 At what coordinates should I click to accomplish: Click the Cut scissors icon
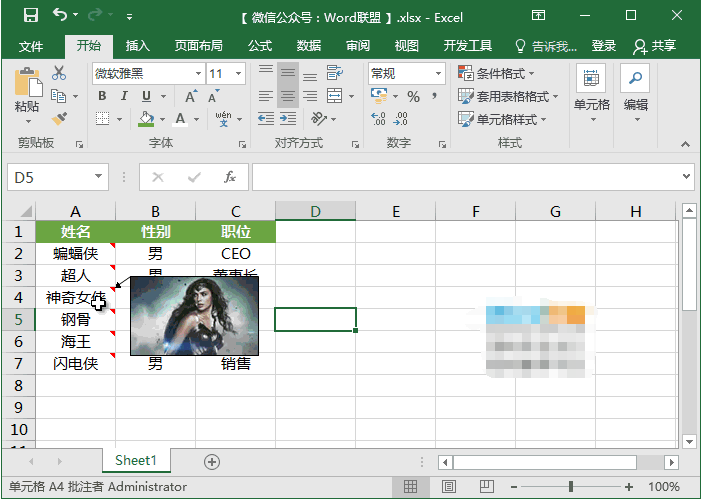(59, 73)
